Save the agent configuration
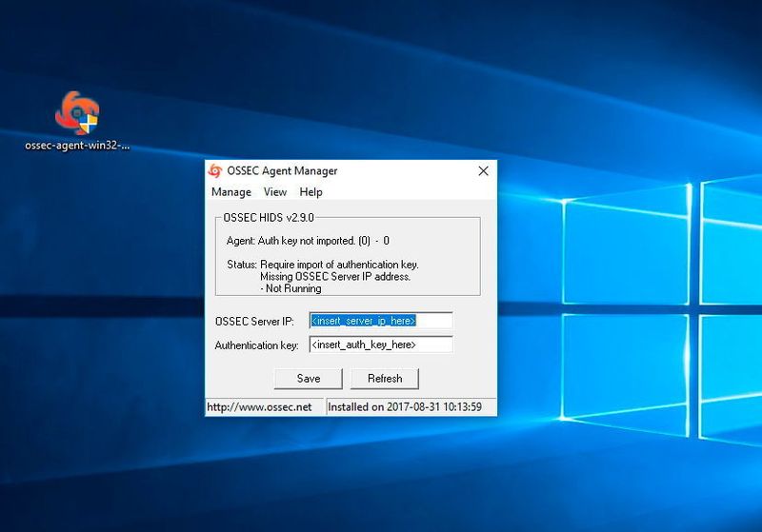 (x=309, y=379)
